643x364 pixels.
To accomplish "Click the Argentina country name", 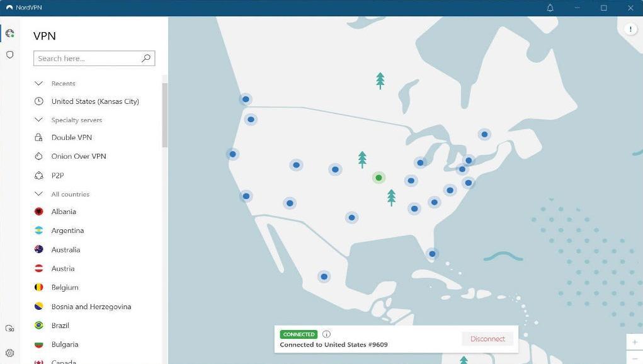I will tap(67, 230).
